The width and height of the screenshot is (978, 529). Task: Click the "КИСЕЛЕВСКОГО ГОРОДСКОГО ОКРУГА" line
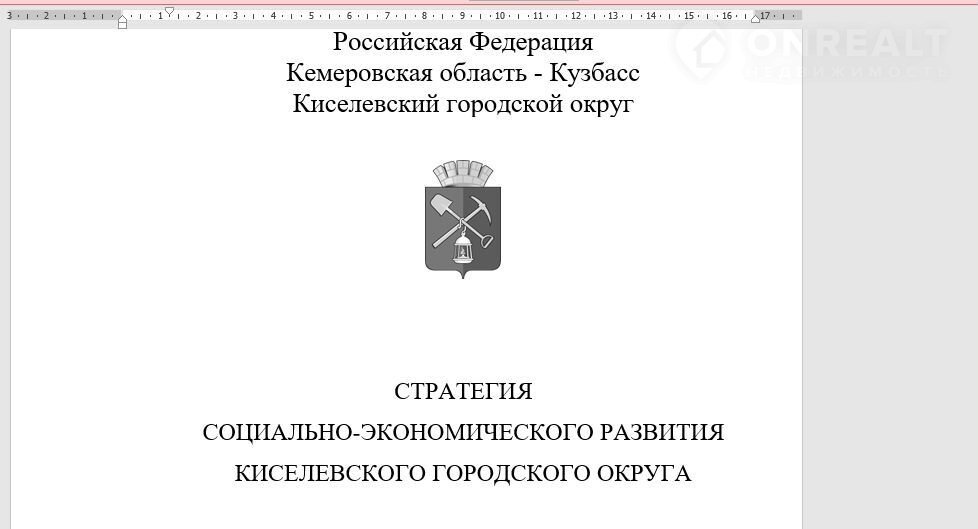(x=463, y=473)
